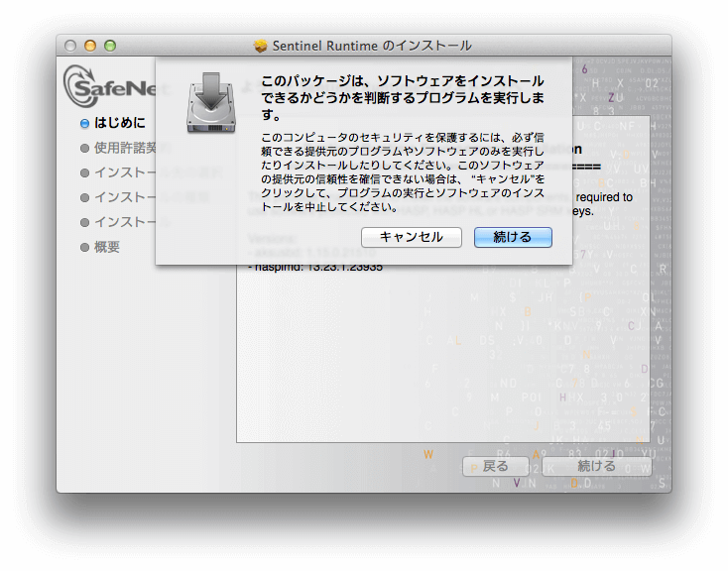The width and height of the screenshot is (728, 571).
Task: Click the SafeNet logo
Action: 110,87
